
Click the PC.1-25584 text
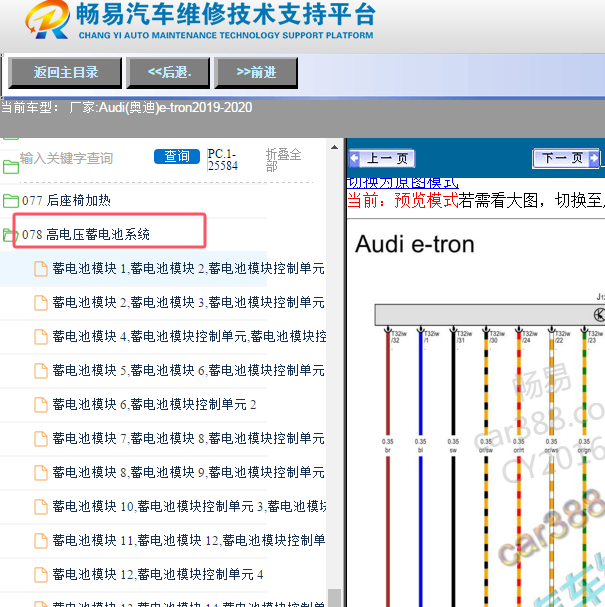pos(222,159)
